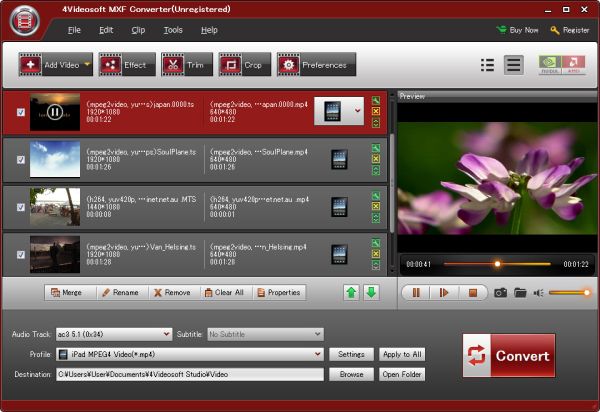This screenshot has height=412, width=600.
Task: Select the SoulPlane video thumbnail
Action: pos(55,159)
